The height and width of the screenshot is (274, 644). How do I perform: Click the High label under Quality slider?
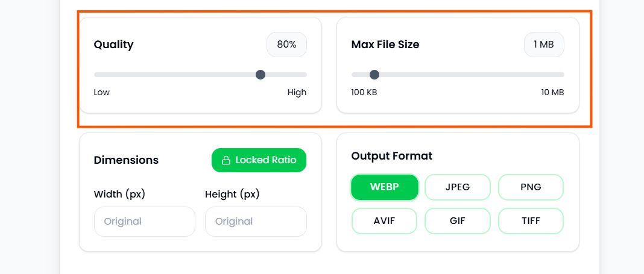click(297, 92)
